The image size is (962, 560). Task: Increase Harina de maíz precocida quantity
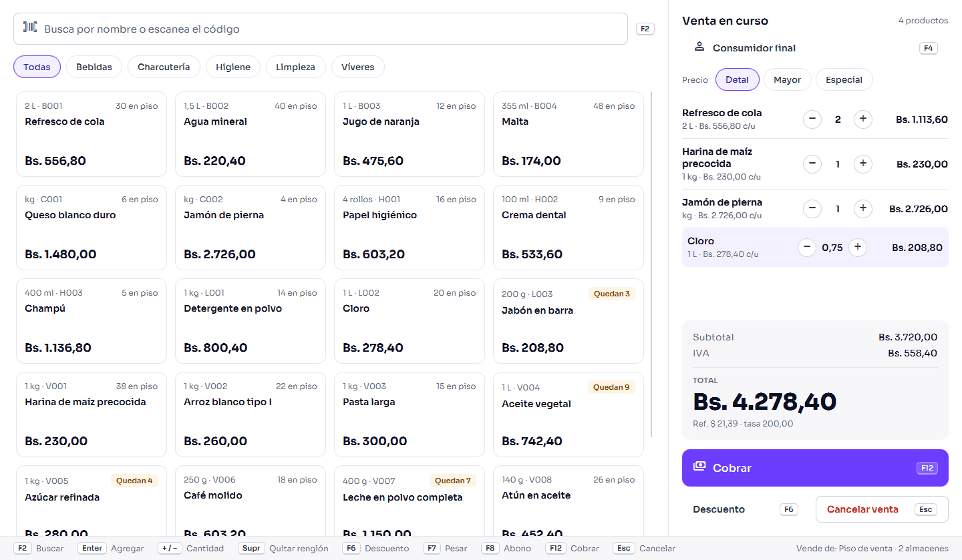coord(863,164)
